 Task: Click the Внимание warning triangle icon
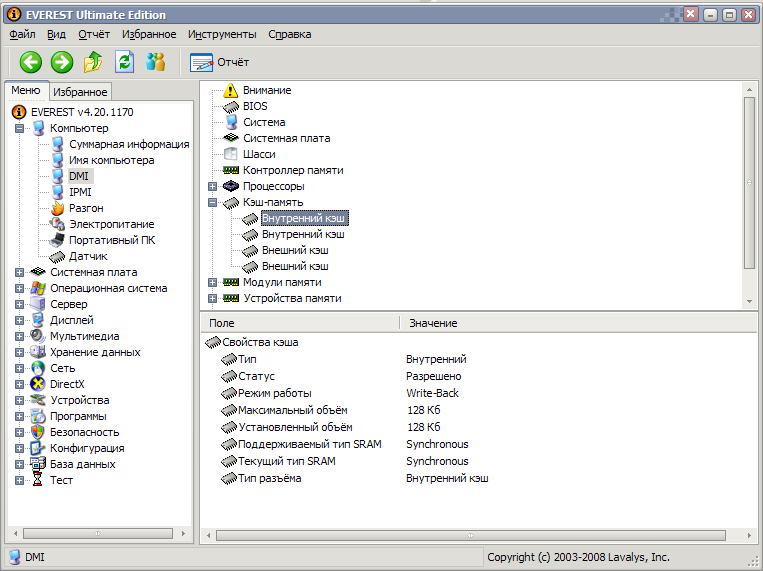coord(231,91)
